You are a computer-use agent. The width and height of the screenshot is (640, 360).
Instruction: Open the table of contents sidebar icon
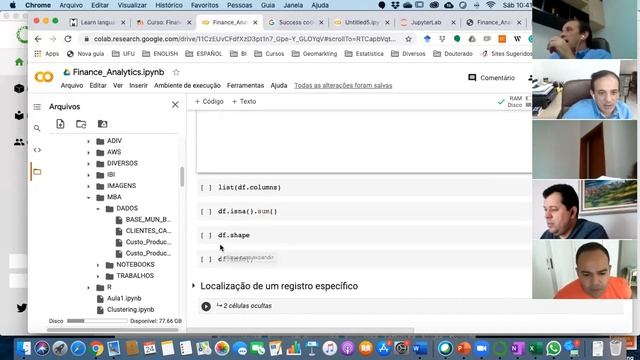pos(37,107)
